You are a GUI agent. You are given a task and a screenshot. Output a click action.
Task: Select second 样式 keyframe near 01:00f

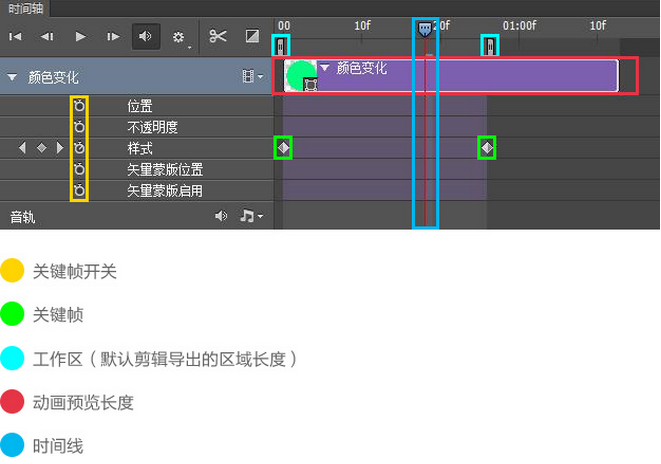(487, 148)
